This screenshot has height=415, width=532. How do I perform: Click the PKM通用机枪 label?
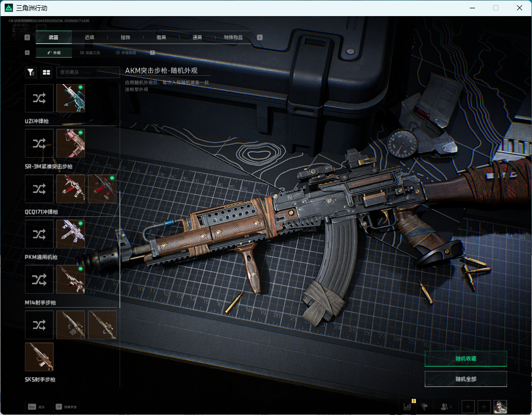click(41, 257)
